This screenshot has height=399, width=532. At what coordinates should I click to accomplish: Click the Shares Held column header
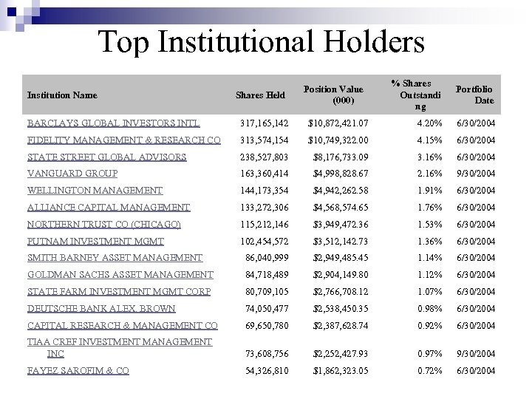click(259, 95)
